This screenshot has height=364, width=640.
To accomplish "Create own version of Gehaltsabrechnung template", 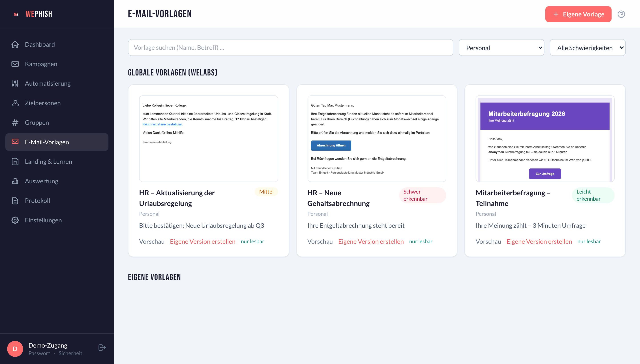I will tap(371, 241).
